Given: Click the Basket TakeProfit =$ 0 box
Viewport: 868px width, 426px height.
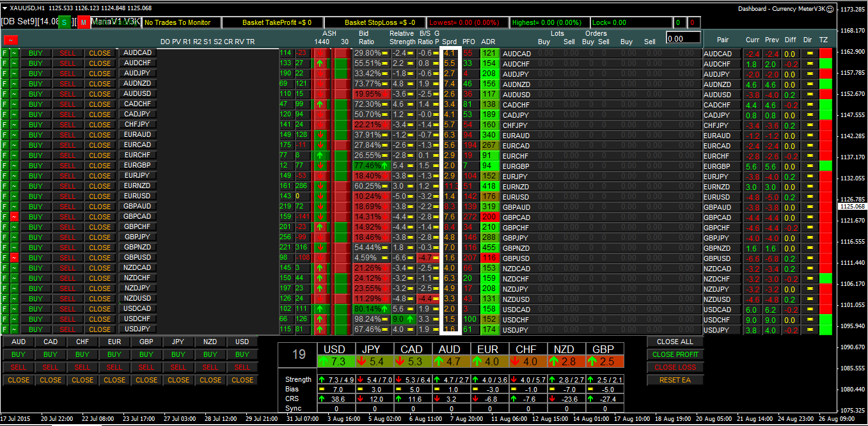Looking at the screenshot, I should [271, 22].
